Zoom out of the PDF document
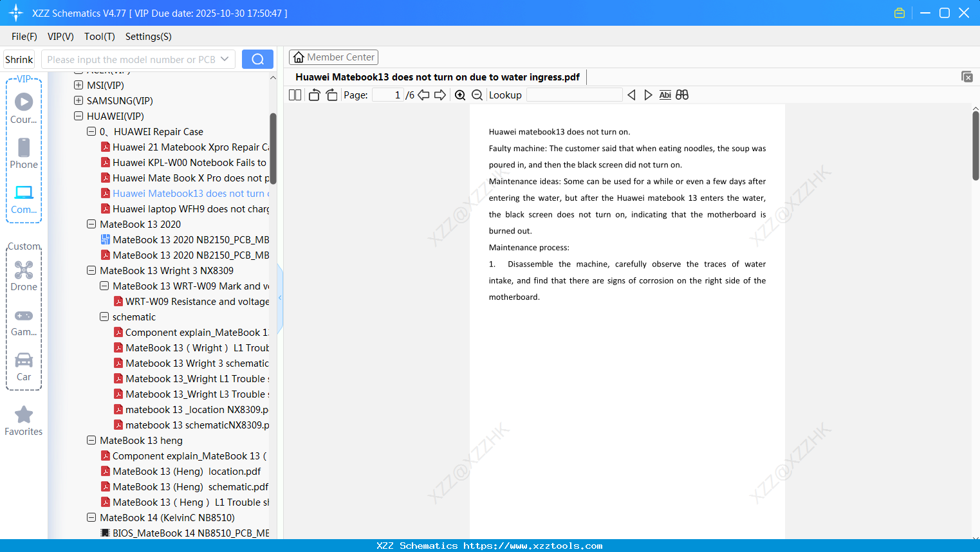 (477, 95)
